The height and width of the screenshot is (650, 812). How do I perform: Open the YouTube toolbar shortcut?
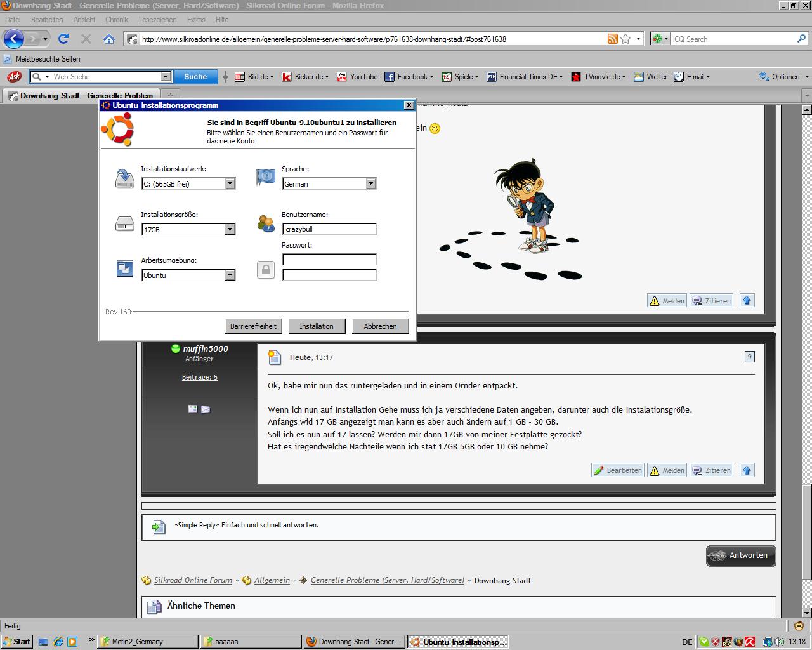(357, 77)
